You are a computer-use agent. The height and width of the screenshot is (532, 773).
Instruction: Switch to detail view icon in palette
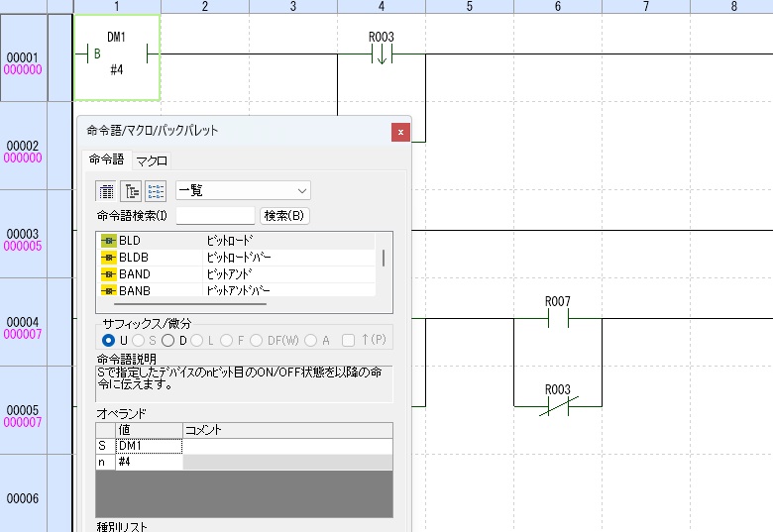click(x=156, y=190)
